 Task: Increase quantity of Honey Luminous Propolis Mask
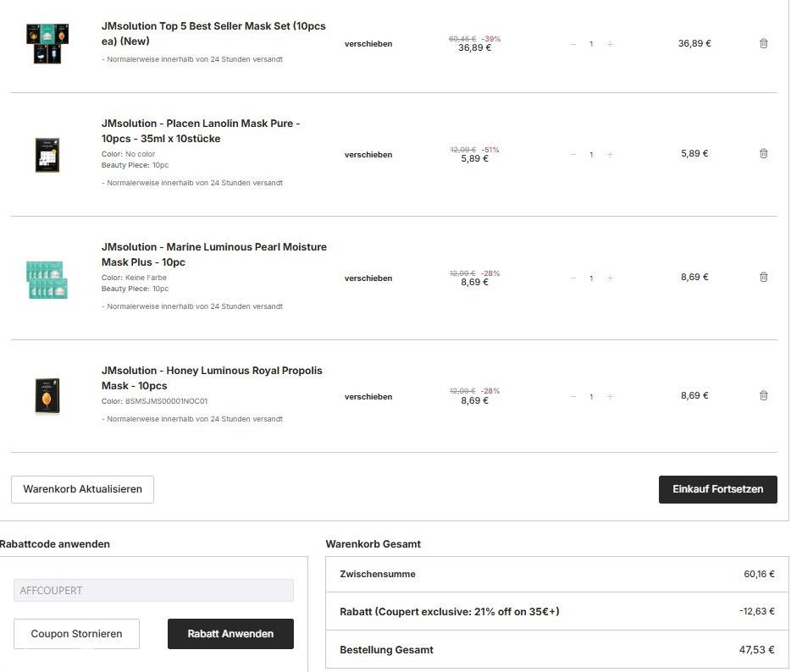[610, 397]
